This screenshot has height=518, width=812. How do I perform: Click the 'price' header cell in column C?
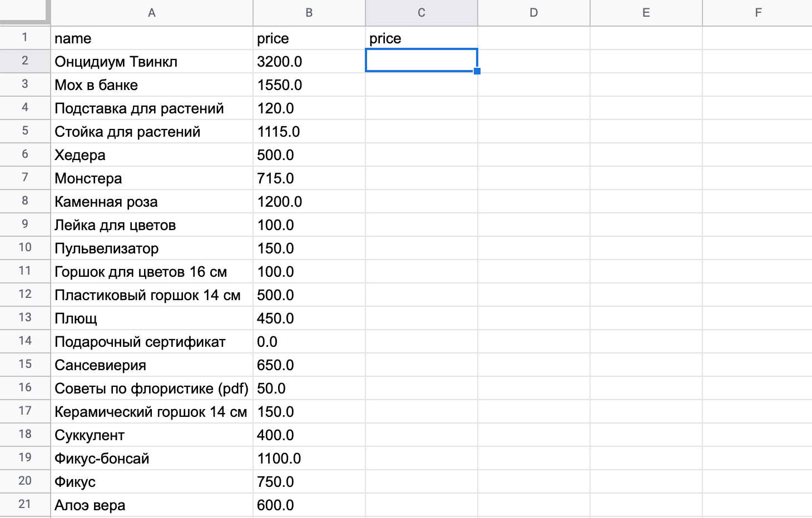pos(422,38)
